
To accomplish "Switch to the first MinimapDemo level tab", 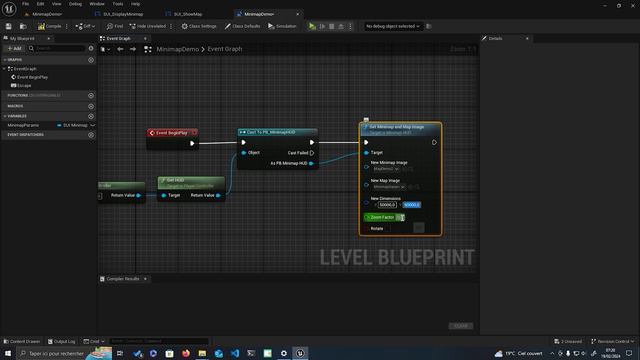I will click(47, 14).
